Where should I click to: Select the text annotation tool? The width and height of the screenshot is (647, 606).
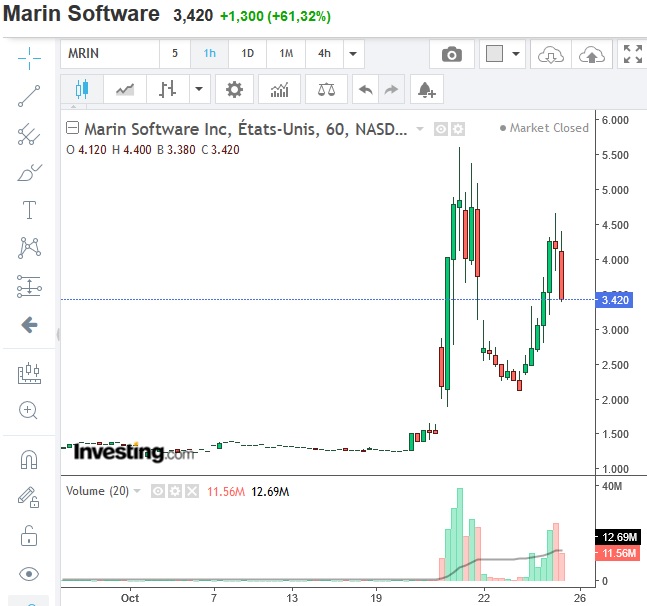click(29, 210)
